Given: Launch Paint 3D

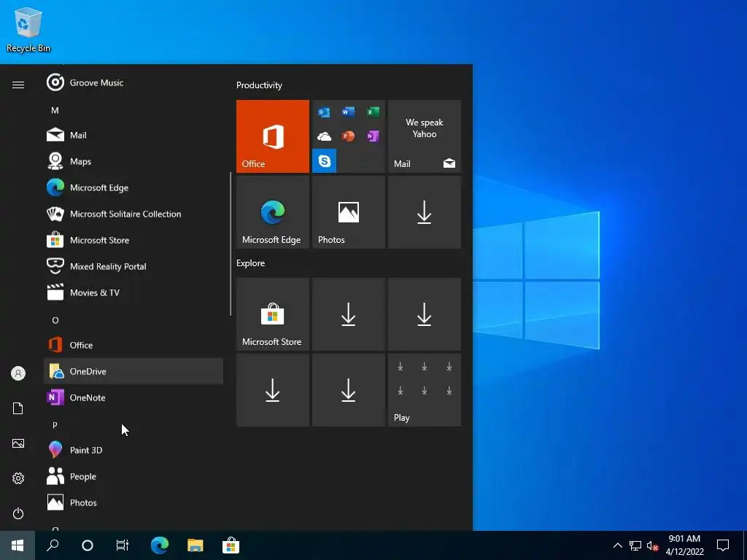Looking at the screenshot, I should tap(133, 450).
